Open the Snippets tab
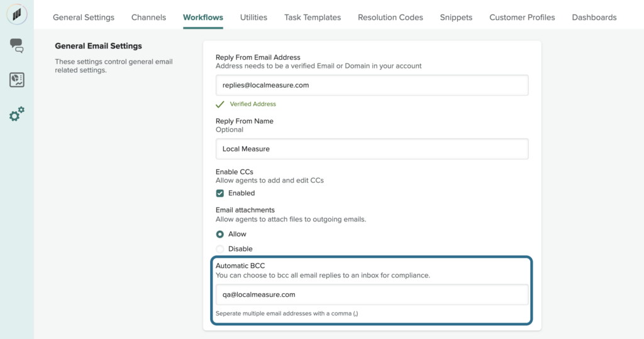 (x=456, y=18)
